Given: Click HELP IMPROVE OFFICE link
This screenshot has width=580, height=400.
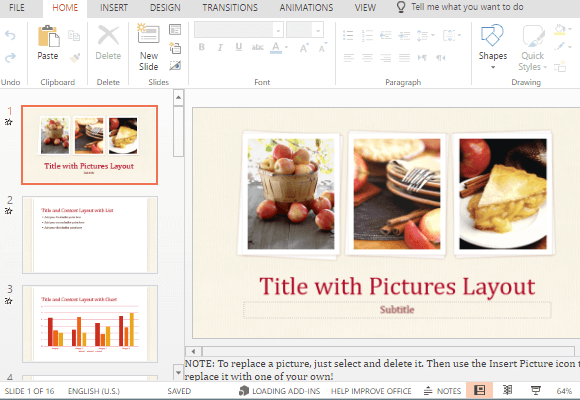Looking at the screenshot, I should tap(371, 391).
